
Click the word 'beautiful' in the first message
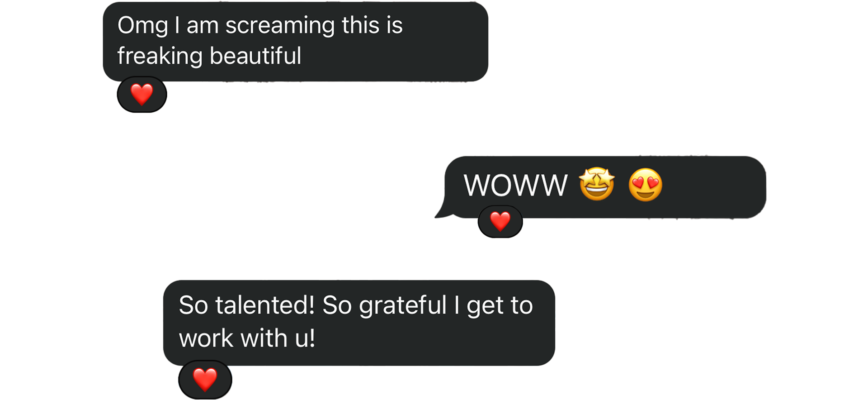tap(255, 56)
